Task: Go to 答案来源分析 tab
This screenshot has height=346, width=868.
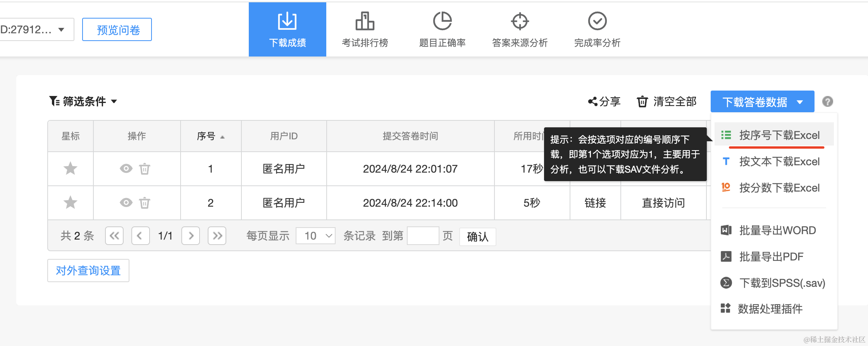Action: point(520,29)
